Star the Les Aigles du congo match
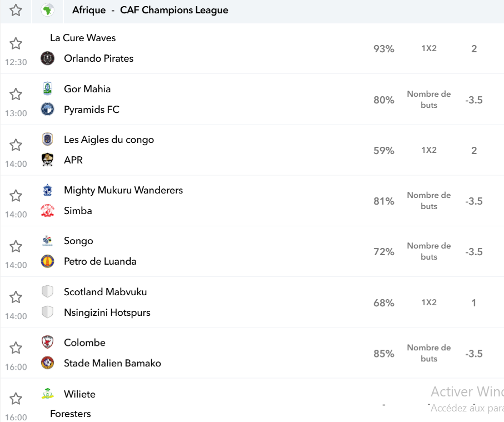504x422 pixels. 16,145
